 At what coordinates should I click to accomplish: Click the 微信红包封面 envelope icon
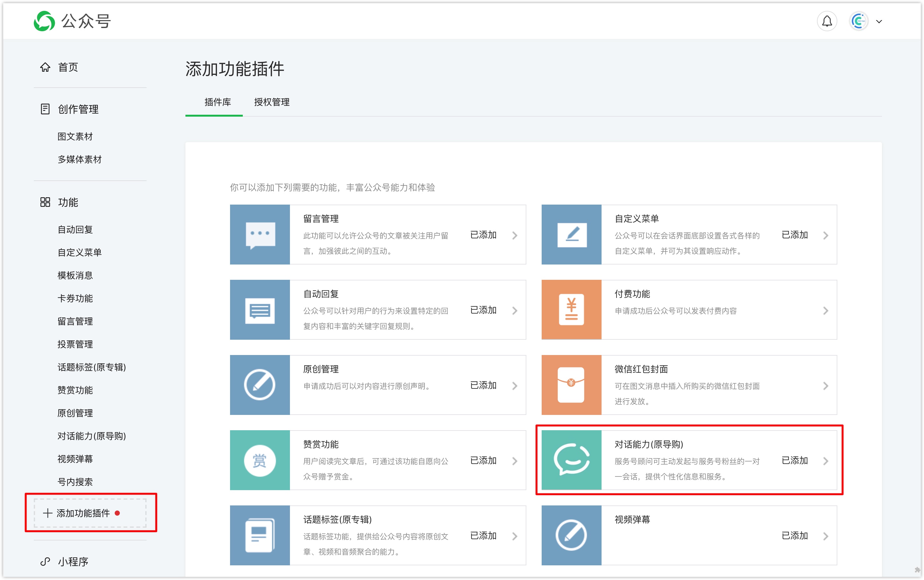(571, 385)
